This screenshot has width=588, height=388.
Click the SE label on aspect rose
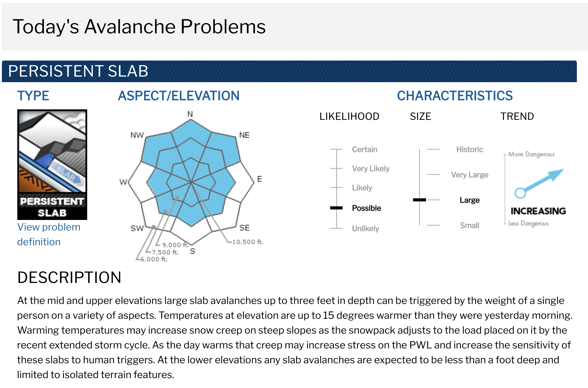(x=244, y=228)
